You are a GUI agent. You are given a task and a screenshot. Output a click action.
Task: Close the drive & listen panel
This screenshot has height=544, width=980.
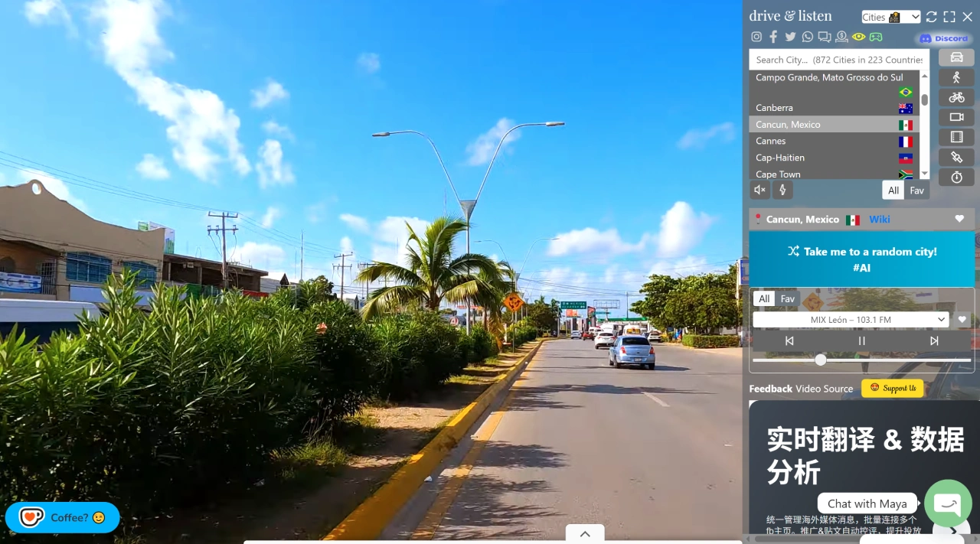click(968, 17)
